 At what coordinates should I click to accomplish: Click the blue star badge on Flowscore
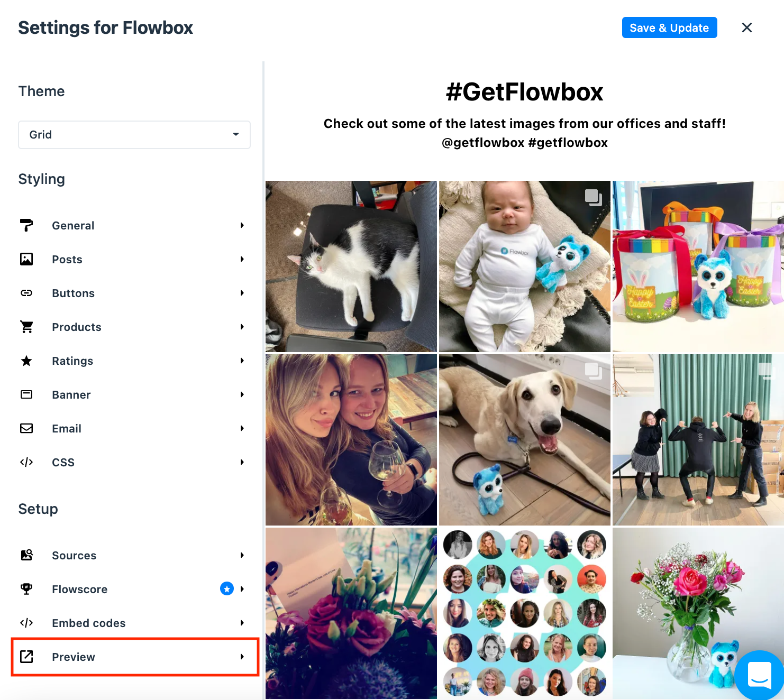(x=227, y=588)
